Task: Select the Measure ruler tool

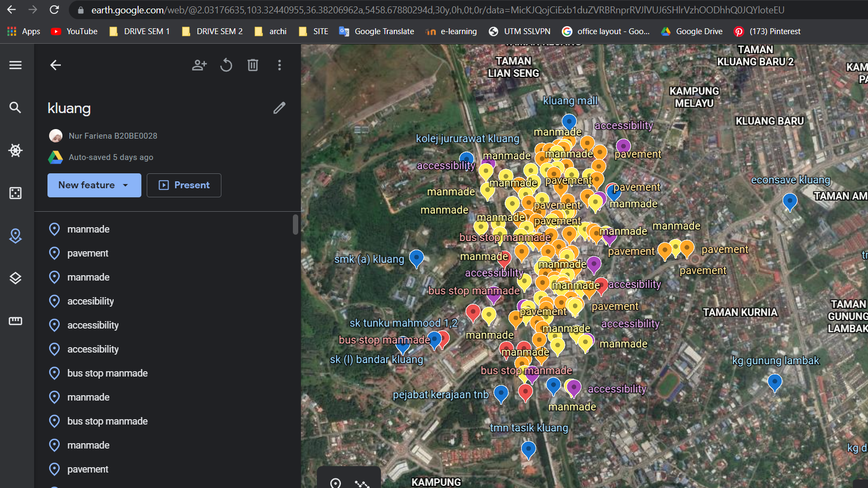Action: click(x=15, y=321)
